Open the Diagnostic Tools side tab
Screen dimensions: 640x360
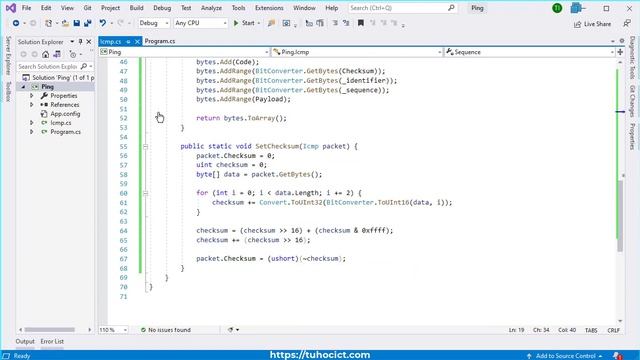pyautogui.click(x=632, y=58)
